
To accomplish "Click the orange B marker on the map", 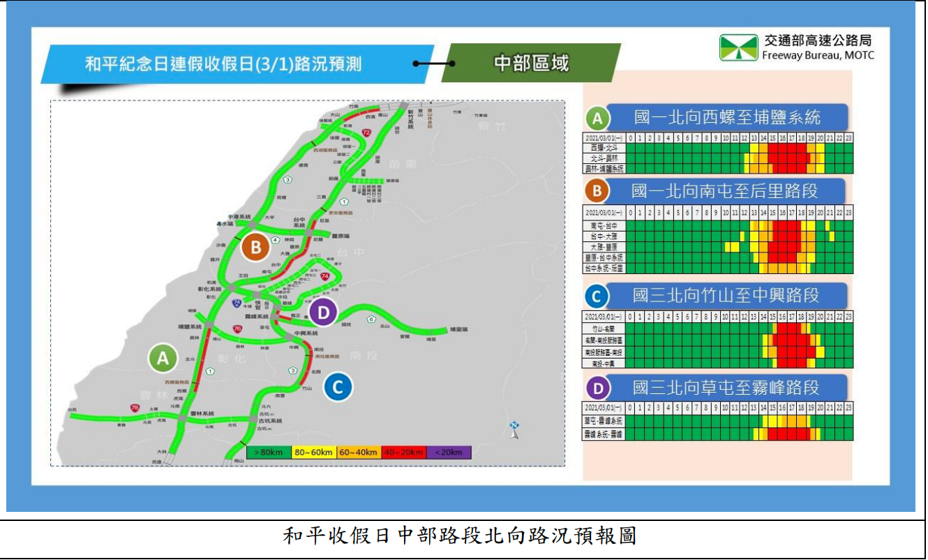I will coord(256,246).
